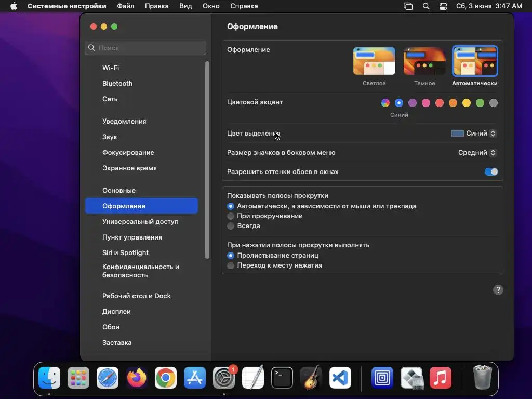Launch Firefox from the Dock

coord(137,378)
